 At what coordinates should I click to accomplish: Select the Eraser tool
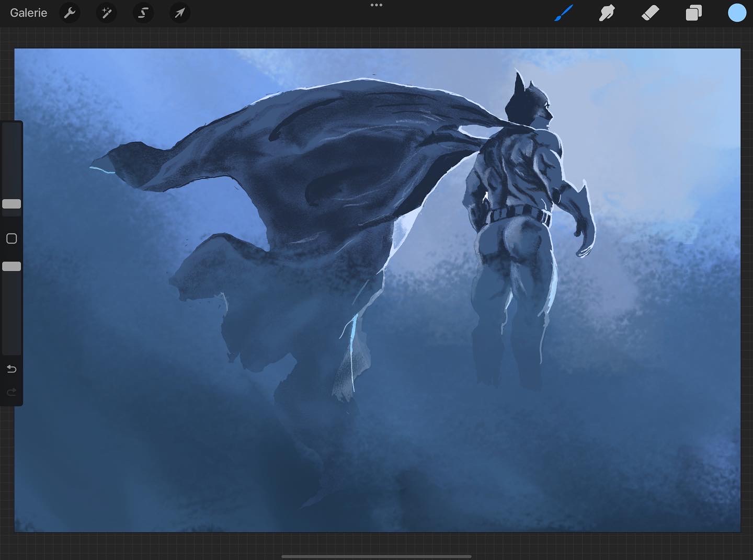pos(650,13)
